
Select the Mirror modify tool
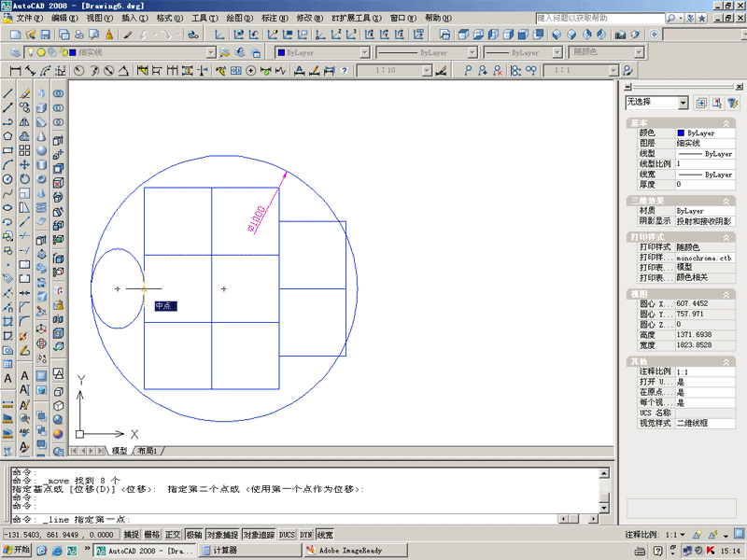point(24,122)
